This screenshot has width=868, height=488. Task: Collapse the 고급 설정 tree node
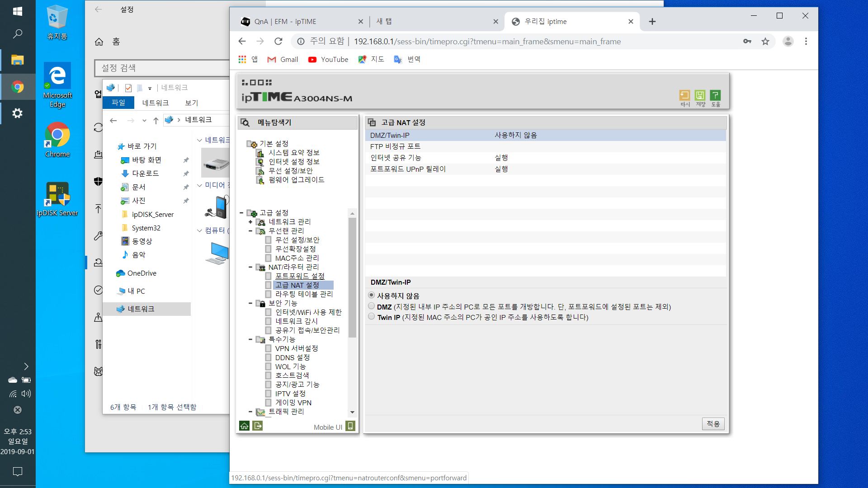[241, 213]
